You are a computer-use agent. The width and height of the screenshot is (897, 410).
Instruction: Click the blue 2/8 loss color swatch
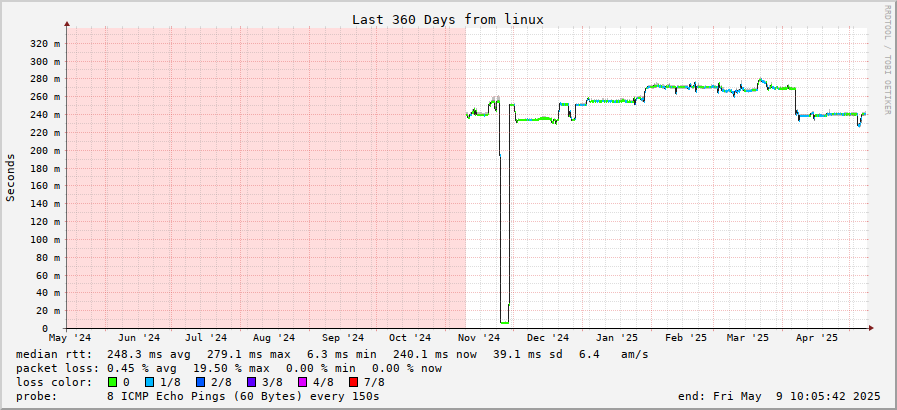(x=201, y=382)
